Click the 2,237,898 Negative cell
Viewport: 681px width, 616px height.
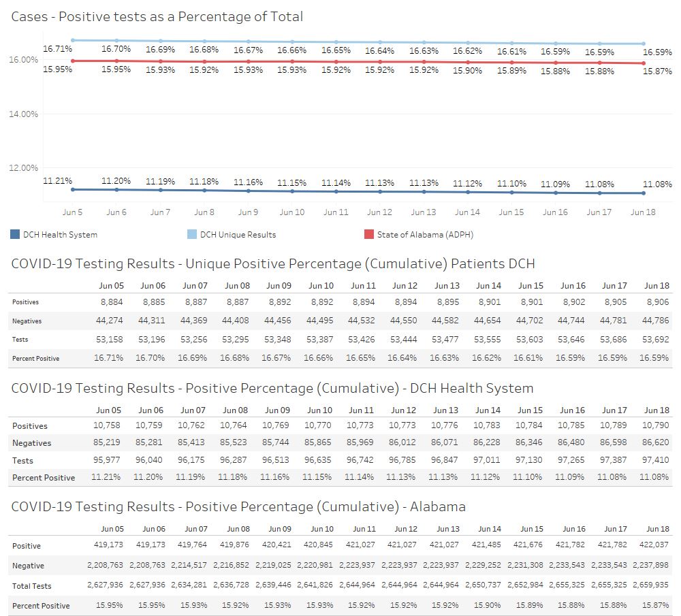pyautogui.click(x=650, y=565)
